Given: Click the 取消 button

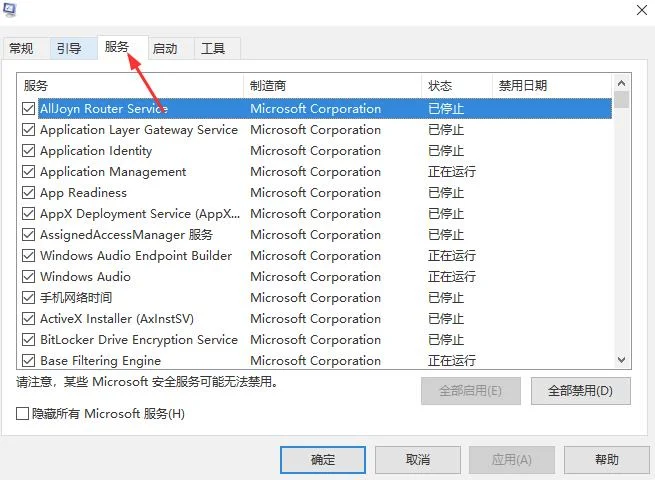Looking at the screenshot, I should click(x=418, y=460).
